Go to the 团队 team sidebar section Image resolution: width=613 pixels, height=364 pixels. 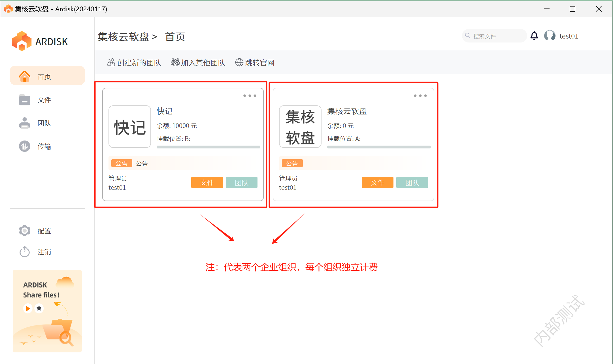tap(44, 123)
